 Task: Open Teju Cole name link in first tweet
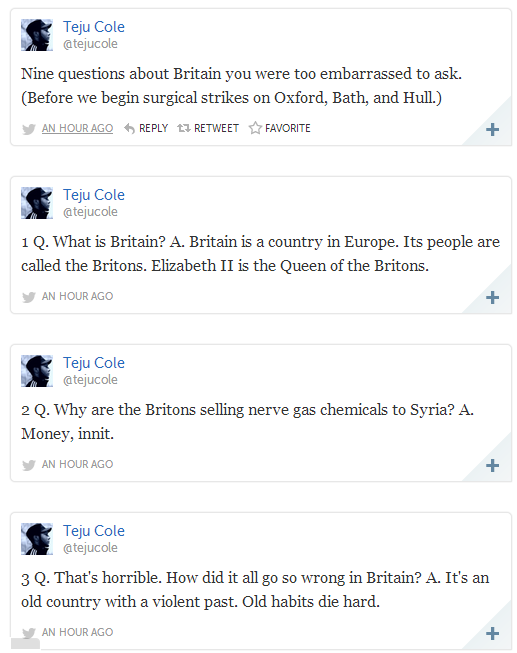94,27
